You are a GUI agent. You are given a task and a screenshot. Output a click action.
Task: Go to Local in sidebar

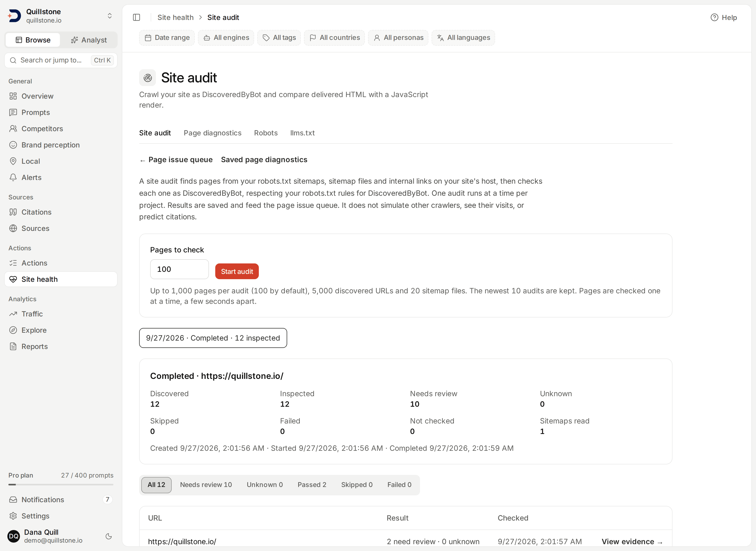click(61, 161)
